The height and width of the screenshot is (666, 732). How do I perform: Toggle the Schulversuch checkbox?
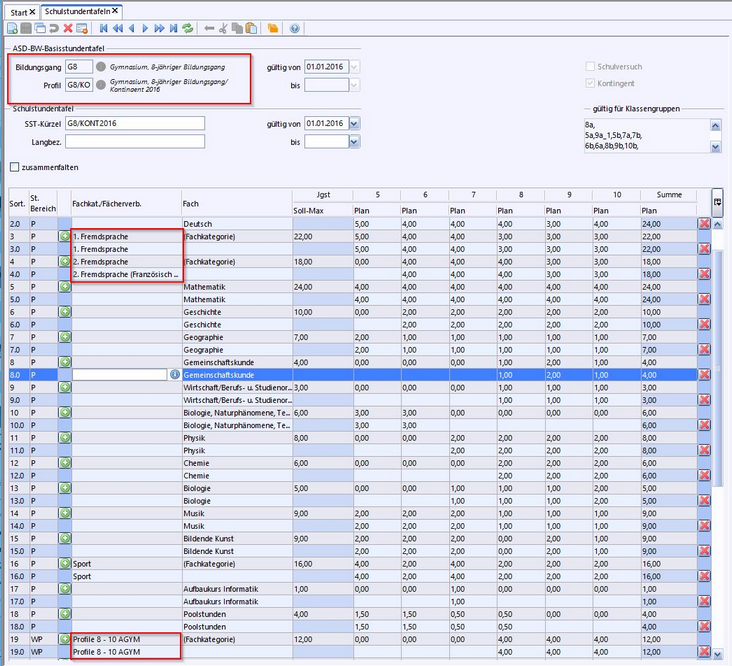pyautogui.click(x=590, y=66)
